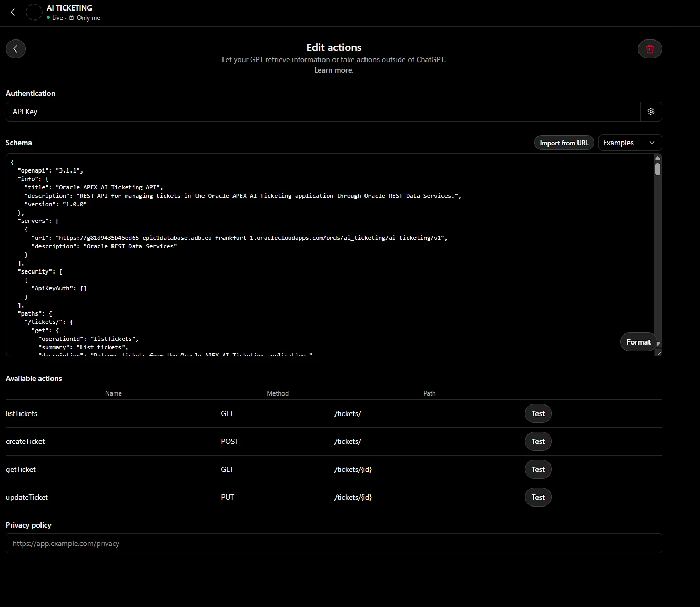
Task: Click the AI TICKETING GPT avatar circle
Action: click(34, 12)
